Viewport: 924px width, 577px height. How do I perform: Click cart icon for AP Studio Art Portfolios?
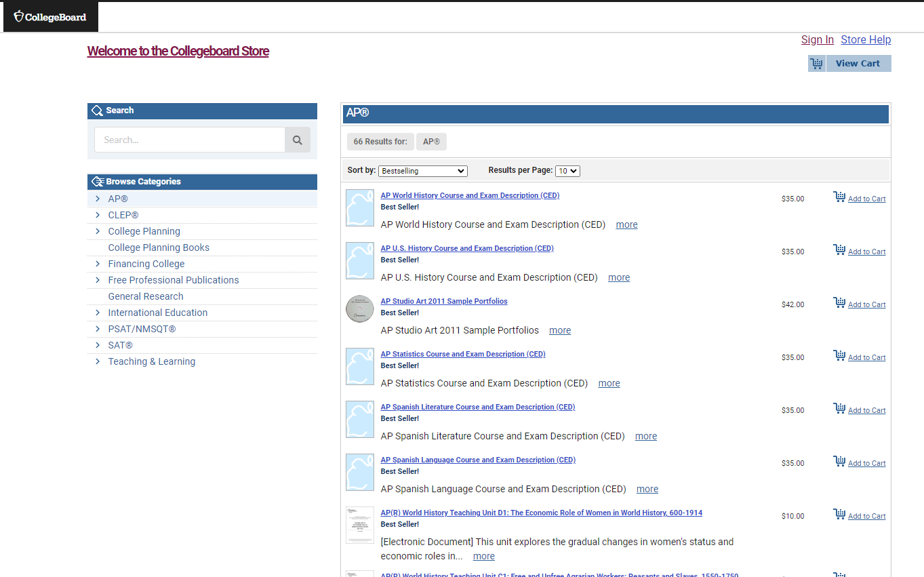tap(839, 303)
